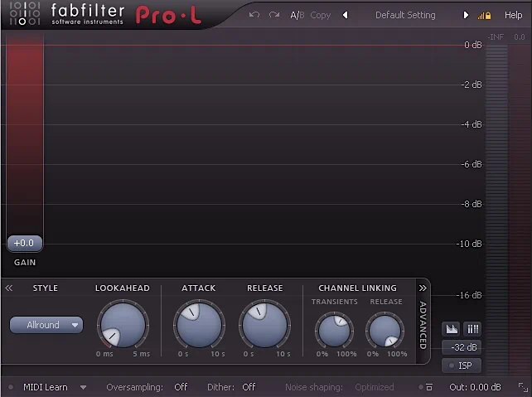The width and height of the screenshot is (532, 397).
Task: Select the meter bars display icon
Action: coord(472,329)
